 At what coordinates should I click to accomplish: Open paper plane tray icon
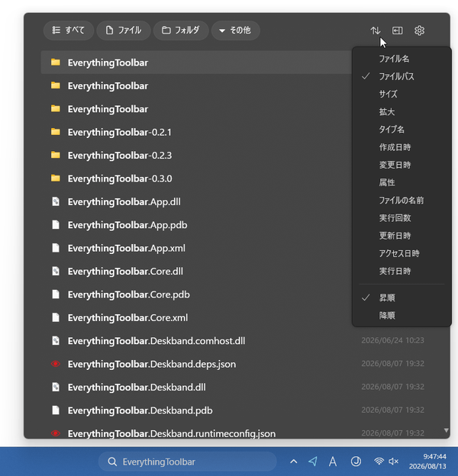pyautogui.click(x=313, y=462)
